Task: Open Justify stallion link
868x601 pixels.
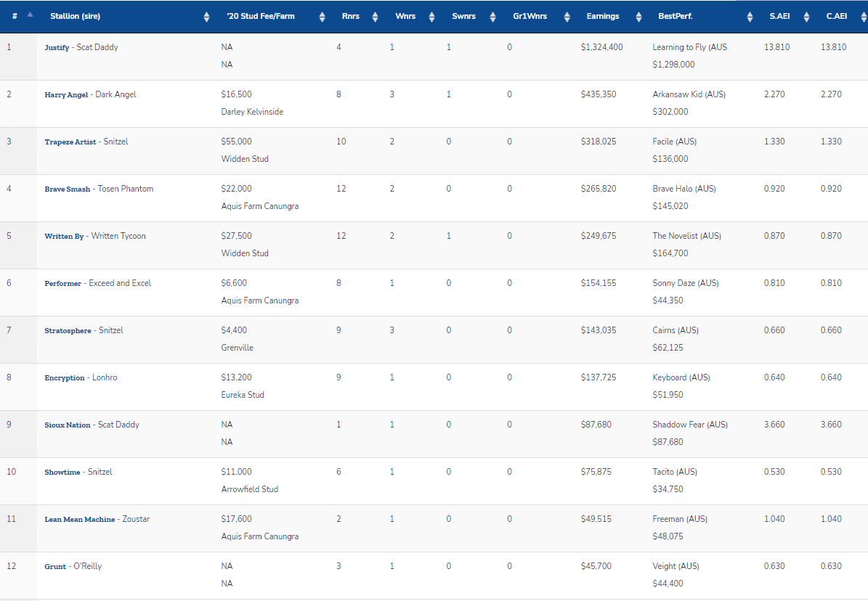Action: click(x=57, y=48)
